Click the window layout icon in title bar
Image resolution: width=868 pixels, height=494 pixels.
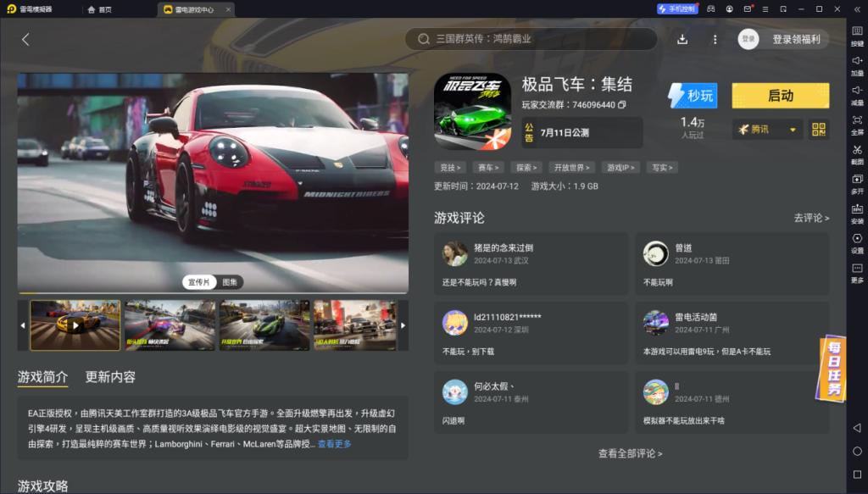click(x=783, y=8)
